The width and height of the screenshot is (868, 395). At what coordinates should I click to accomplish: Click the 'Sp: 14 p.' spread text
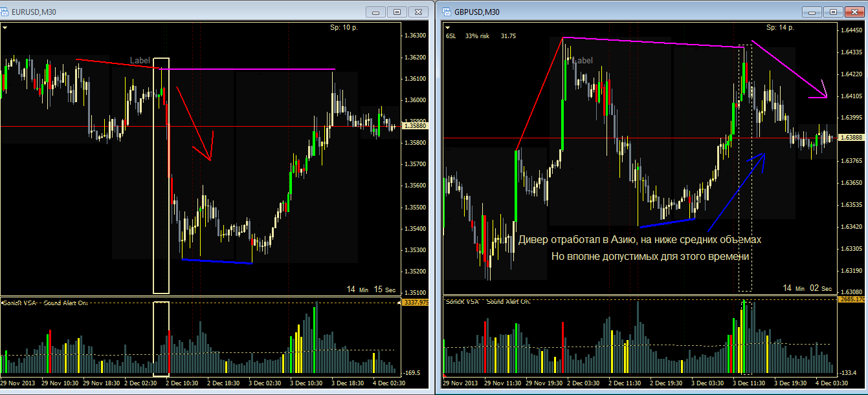click(x=780, y=27)
